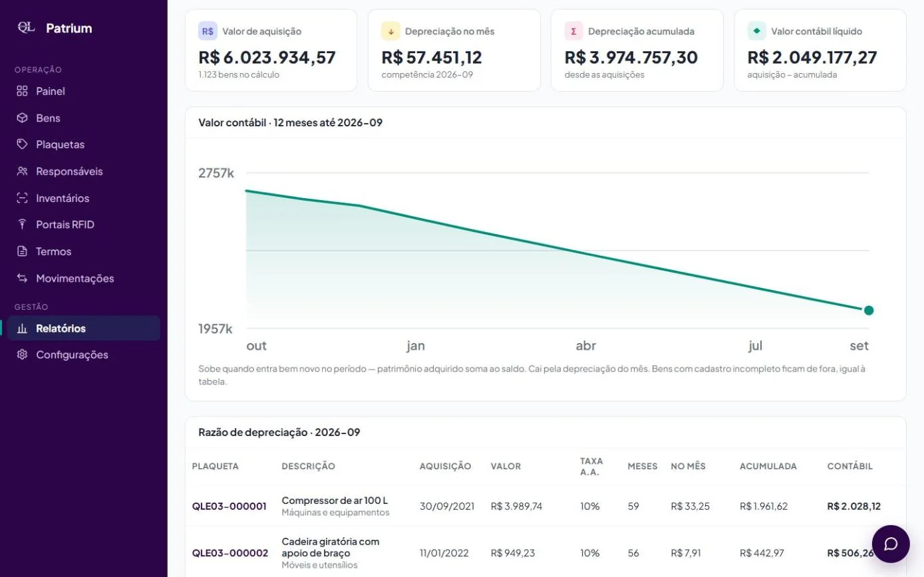924x577 pixels.
Task: Click the R$ 2.028,12 book value
Action: [854, 506]
